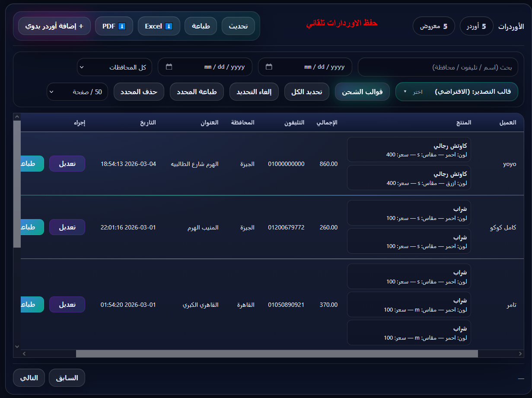The height and width of the screenshot is (398, 532).
Task: Open the قوالب الشحن shipping templates
Action: pyautogui.click(x=362, y=92)
